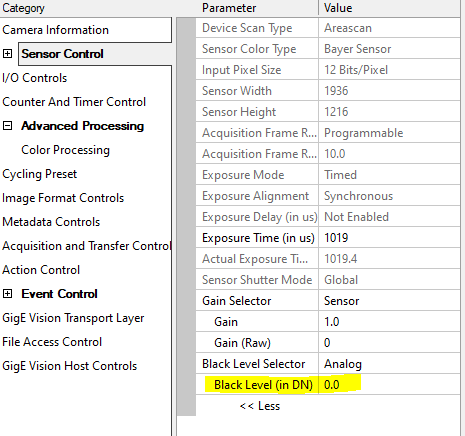Image resolution: width=465 pixels, height=436 pixels.
Task: Collapse the Advanced Processing category
Action: pyautogui.click(x=7, y=126)
